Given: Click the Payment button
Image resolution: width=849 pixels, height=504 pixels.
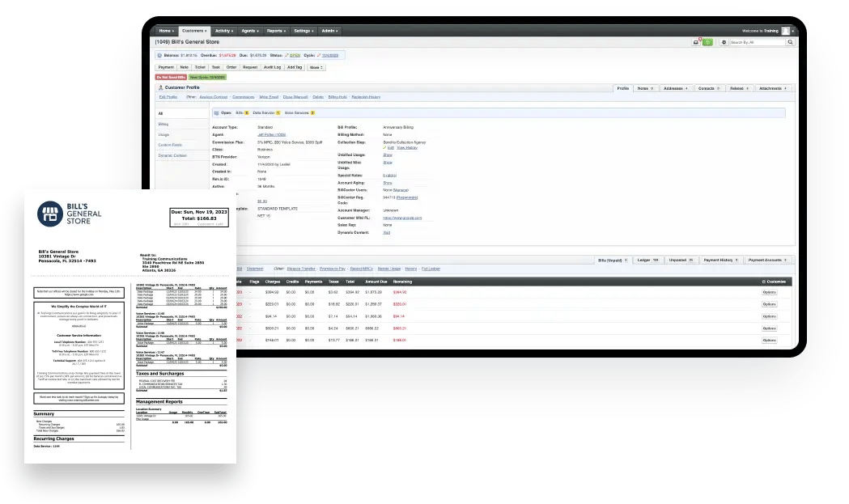Looking at the screenshot, I should click(x=166, y=68).
